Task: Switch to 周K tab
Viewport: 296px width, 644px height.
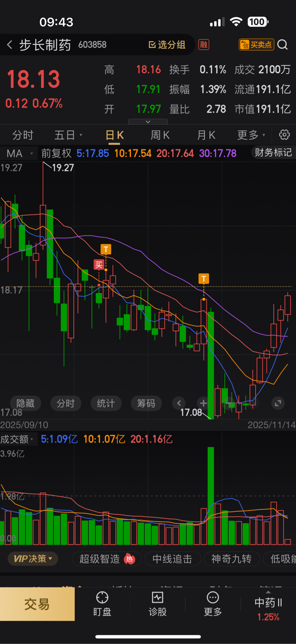Action: pyautogui.click(x=160, y=135)
